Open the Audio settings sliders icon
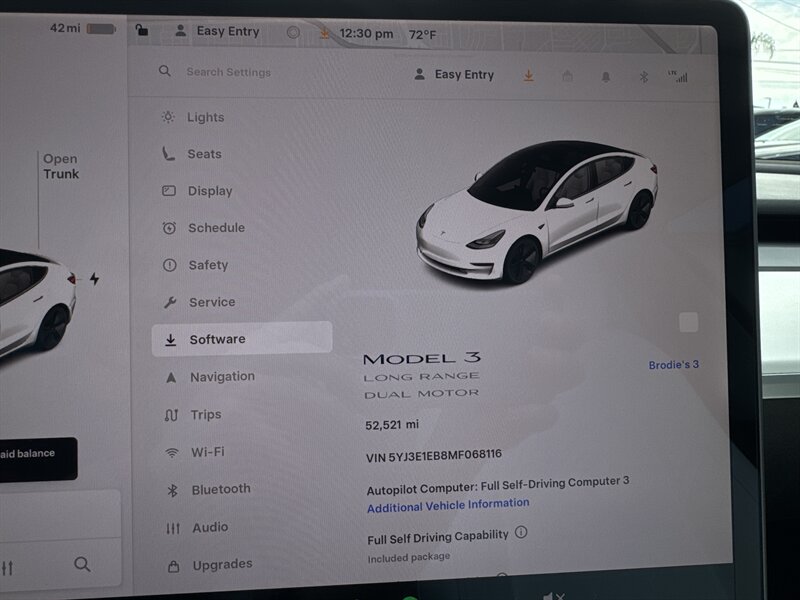Screen dimensions: 800x600 coord(172,527)
